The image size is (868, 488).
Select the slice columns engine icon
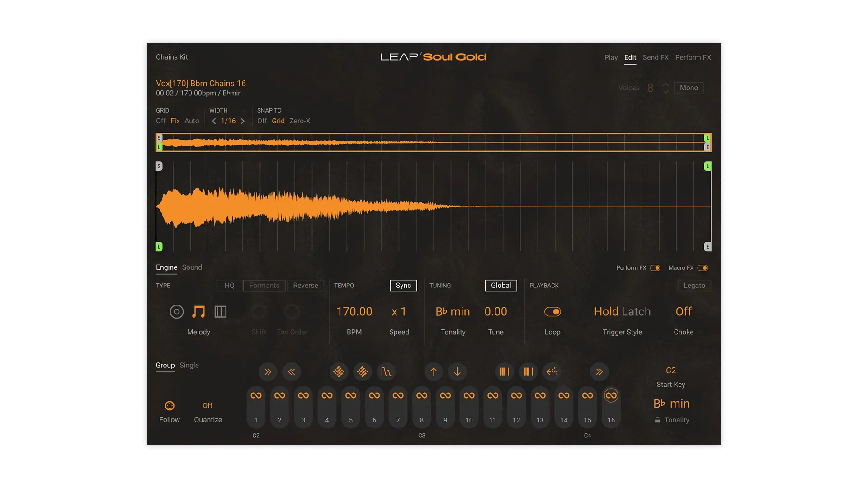pyautogui.click(x=220, y=312)
